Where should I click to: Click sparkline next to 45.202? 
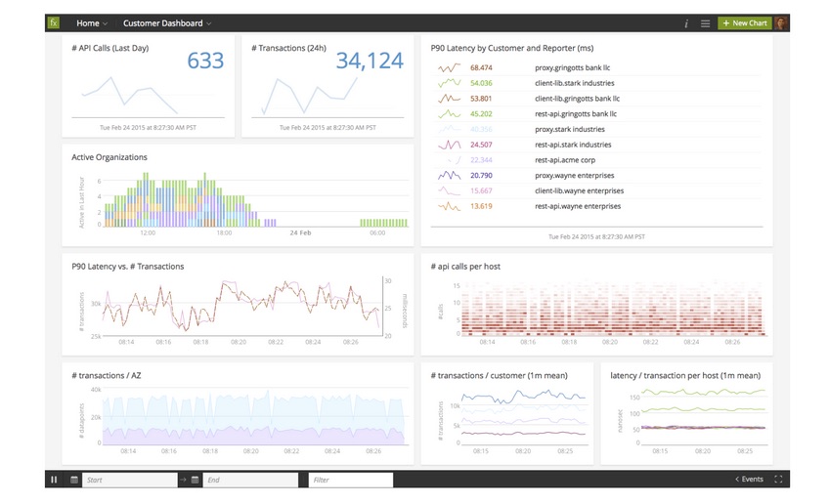(x=449, y=113)
